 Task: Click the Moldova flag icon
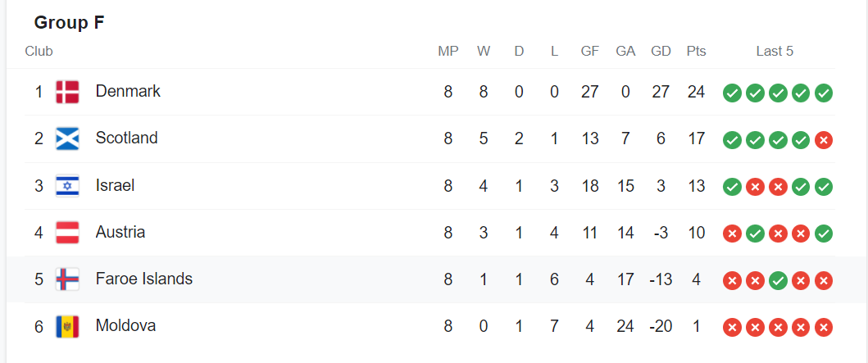pos(67,327)
